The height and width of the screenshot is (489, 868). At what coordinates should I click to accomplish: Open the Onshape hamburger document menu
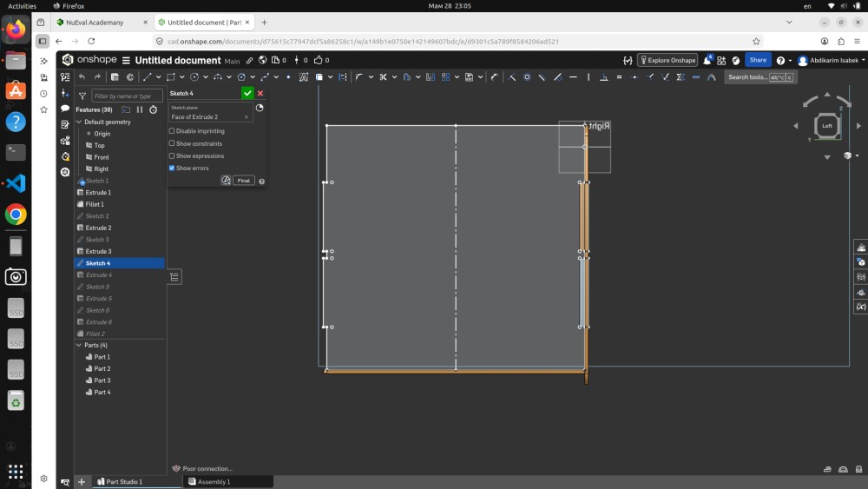126,60
